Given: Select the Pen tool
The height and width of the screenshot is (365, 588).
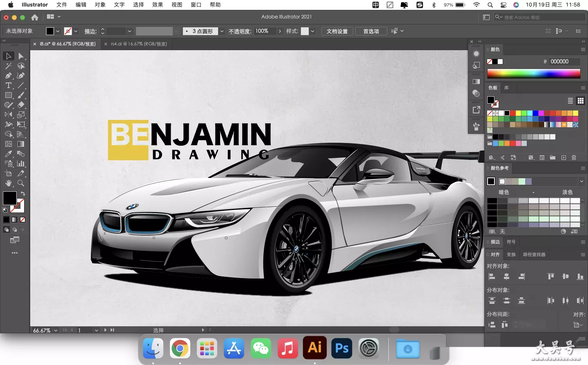Looking at the screenshot, I should point(9,75).
